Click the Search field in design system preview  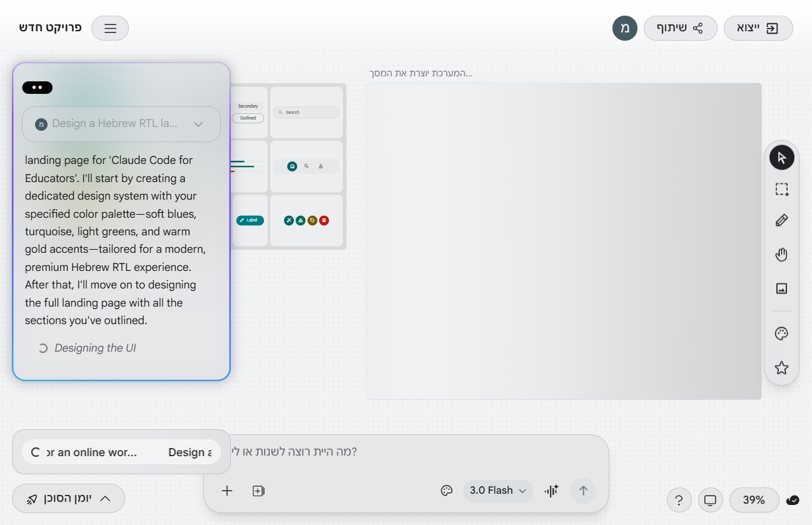(x=307, y=113)
